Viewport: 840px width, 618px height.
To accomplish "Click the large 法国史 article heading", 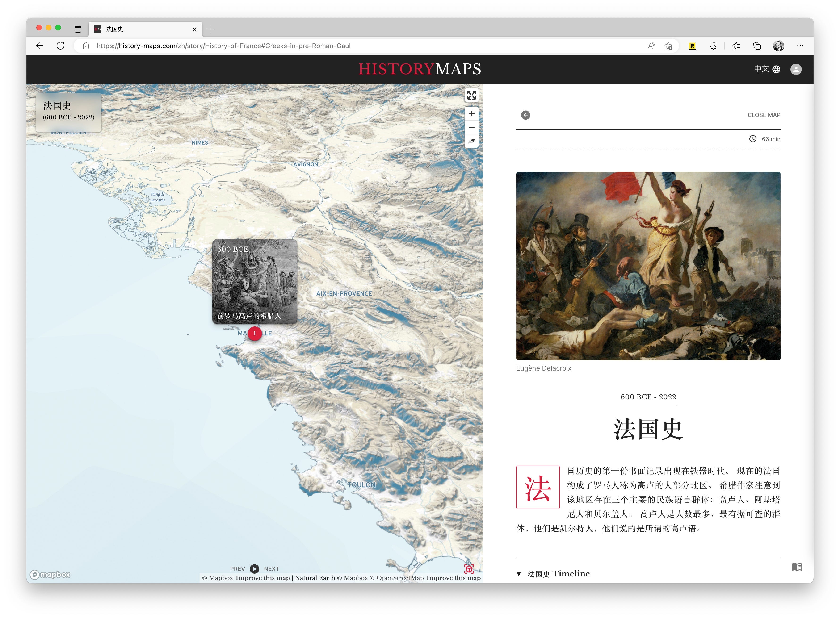I will click(x=648, y=429).
